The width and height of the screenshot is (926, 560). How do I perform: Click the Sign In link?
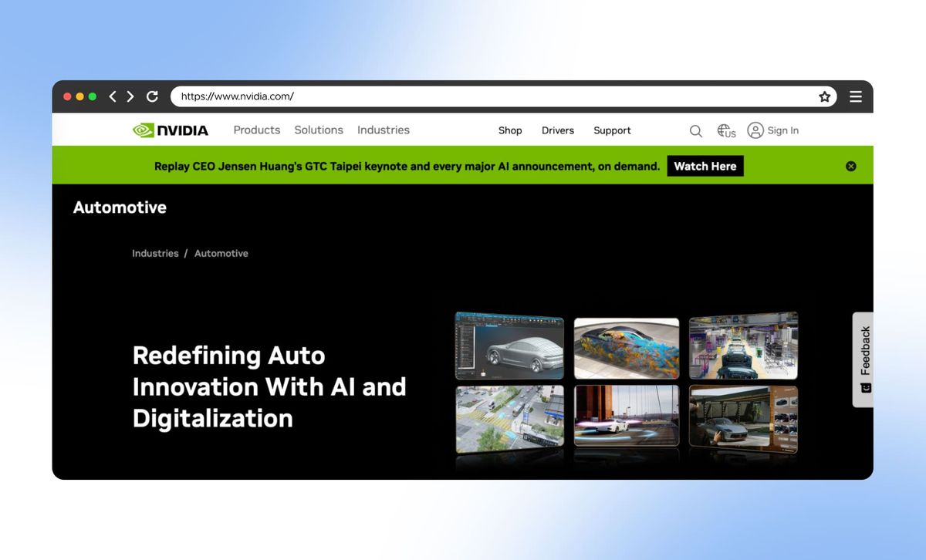point(783,130)
